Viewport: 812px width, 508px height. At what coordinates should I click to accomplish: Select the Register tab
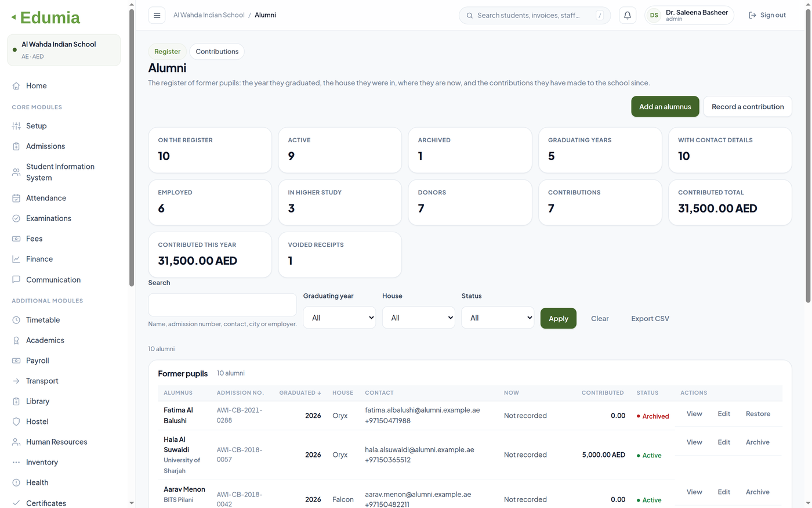[x=167, y=52]
